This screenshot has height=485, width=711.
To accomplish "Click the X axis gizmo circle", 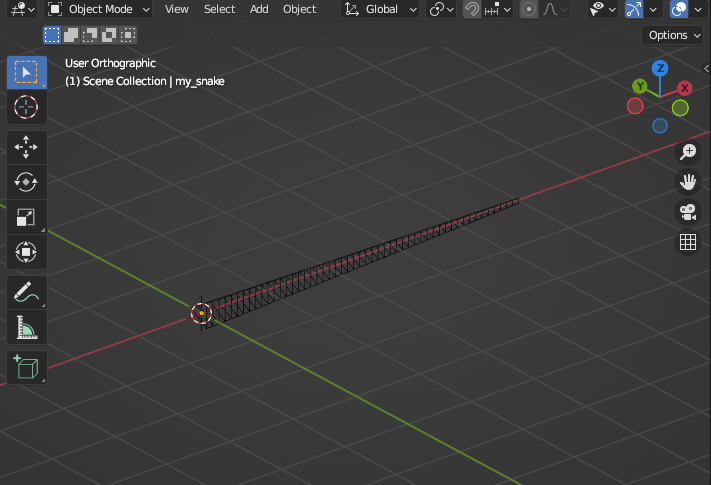I will (x=685, y=88).
